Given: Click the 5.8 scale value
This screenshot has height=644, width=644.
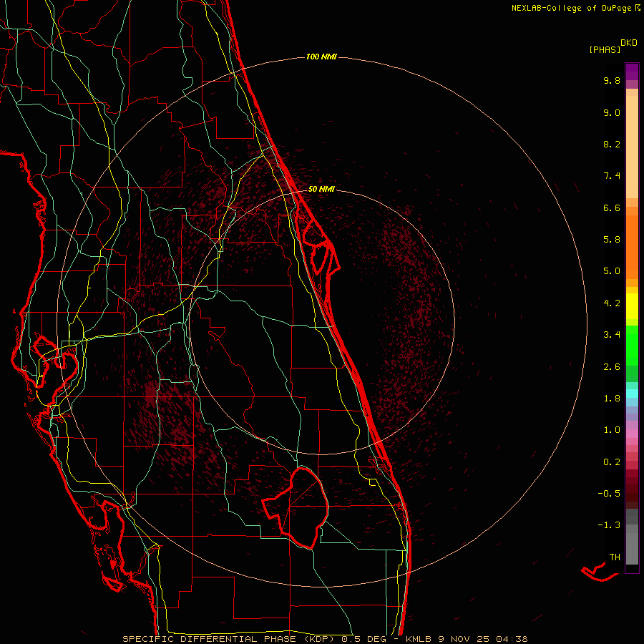Looking at the screenshot, I should click(x=612, y=240).
